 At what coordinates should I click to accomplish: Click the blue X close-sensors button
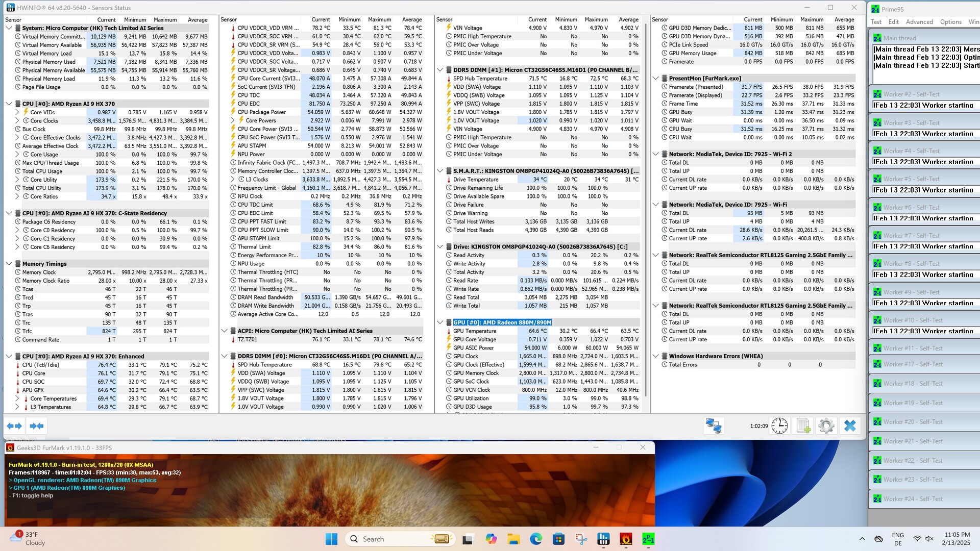click(x=850, y=426)
